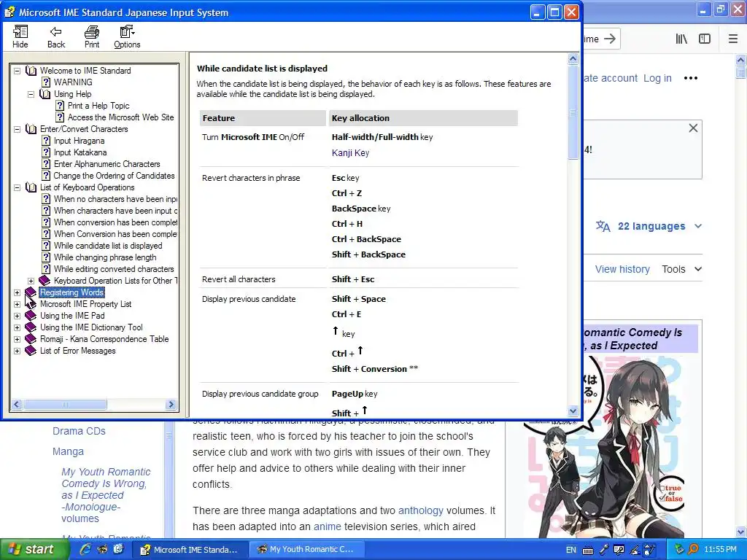Expand the Microsoft IME Property List node
Viewport: 747px width, 560px height.
click(18, 304)
